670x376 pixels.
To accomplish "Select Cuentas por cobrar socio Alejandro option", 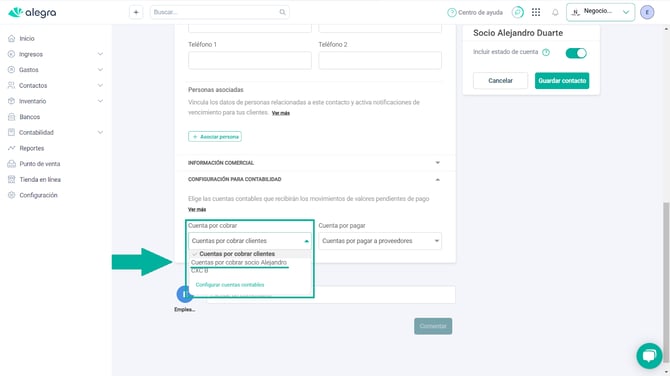I will [239, 262].
